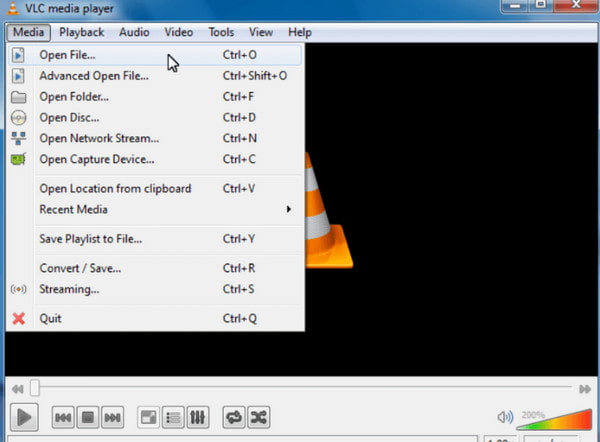Click the Previous media button
This screenshot has width=600, height=442.
pos(63,417)
